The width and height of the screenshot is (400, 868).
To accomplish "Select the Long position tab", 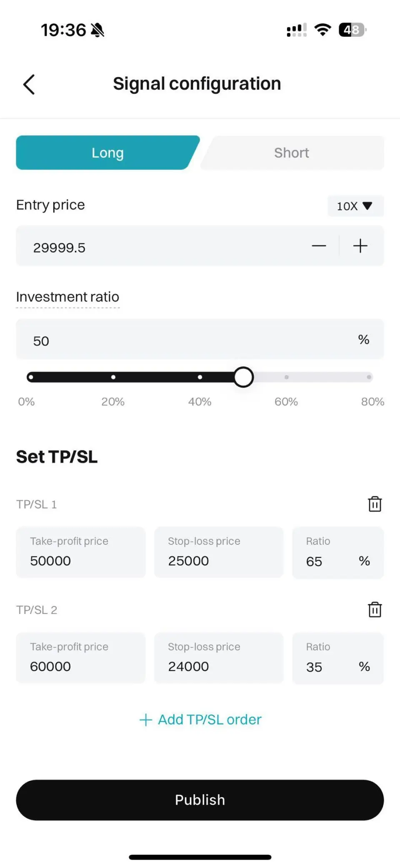I will pos(108,153).
